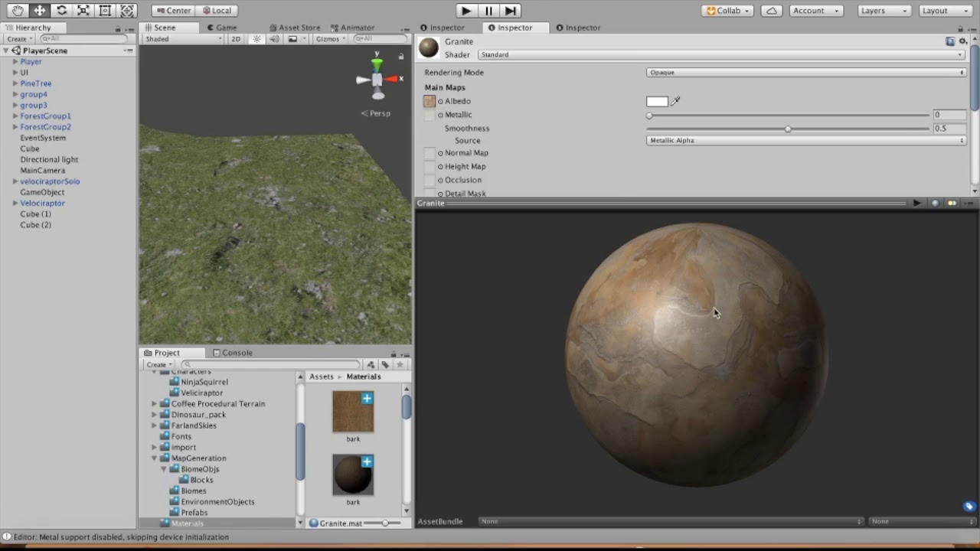This screenshot has height=551, width=980.
Task: Adjust the Smoothness slider
Action: point(788,129)
